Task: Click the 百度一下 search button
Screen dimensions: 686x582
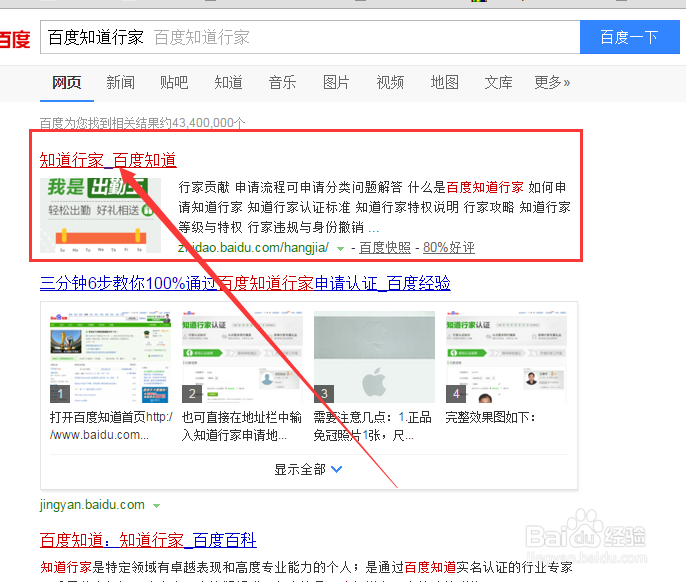Action: click(x=630, y=37)
